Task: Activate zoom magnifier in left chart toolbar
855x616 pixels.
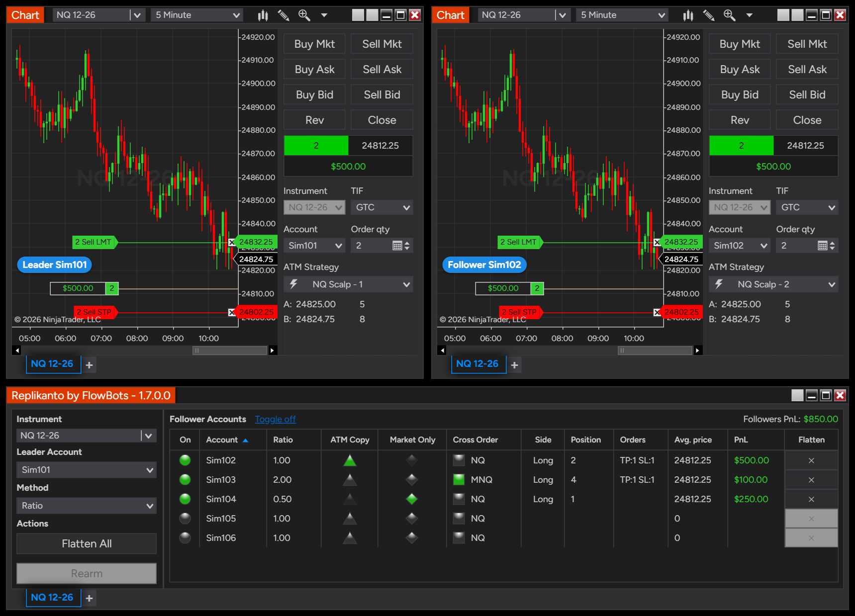Action: (304, 15)
